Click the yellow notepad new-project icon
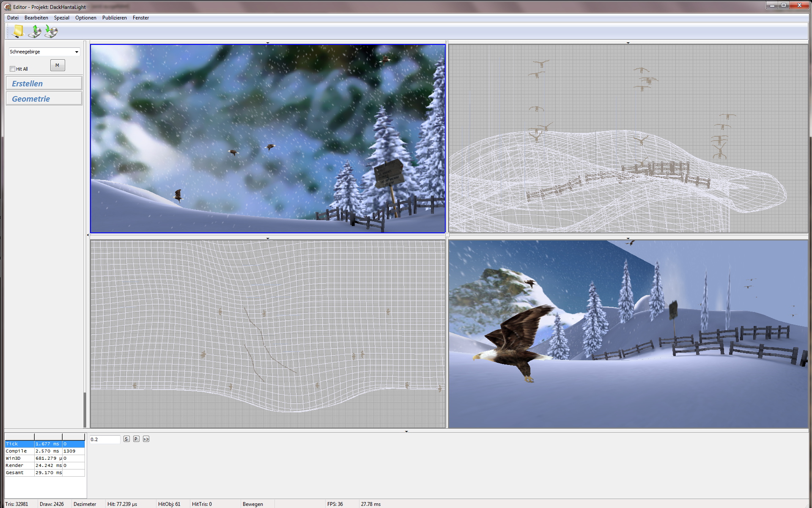The height and width of the screenshot is (508, 812). click(18, 31)
